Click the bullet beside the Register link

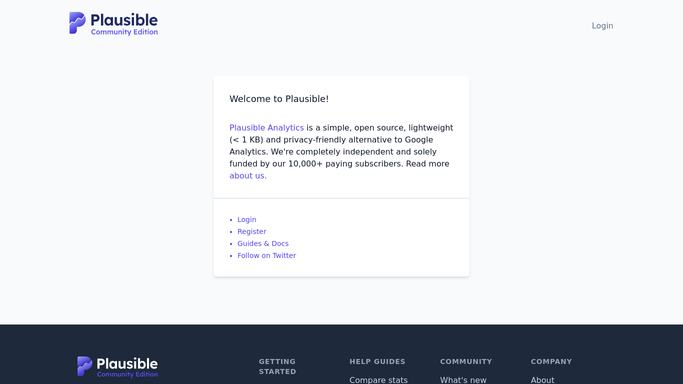pos(231,232)
